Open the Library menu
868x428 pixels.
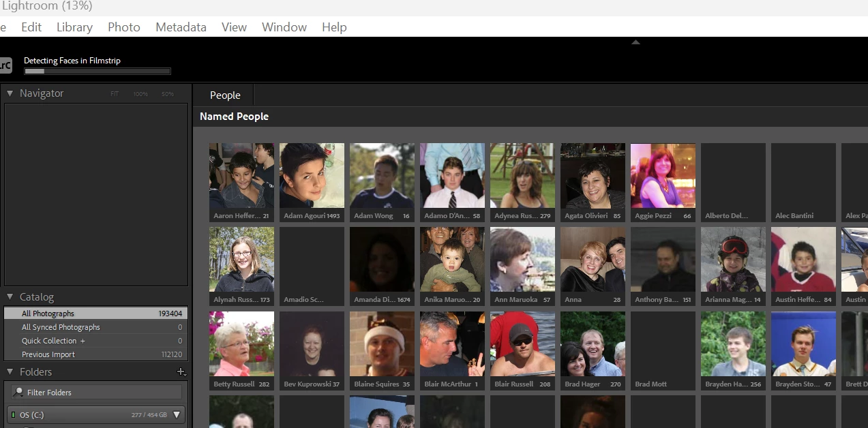(x=74, y=27)
